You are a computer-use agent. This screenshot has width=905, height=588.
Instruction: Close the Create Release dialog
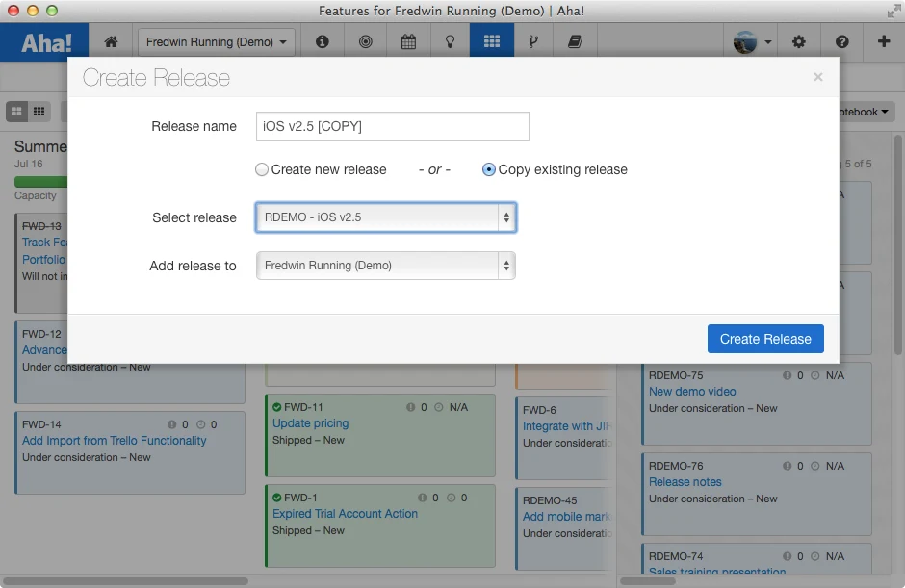[817, 77]
